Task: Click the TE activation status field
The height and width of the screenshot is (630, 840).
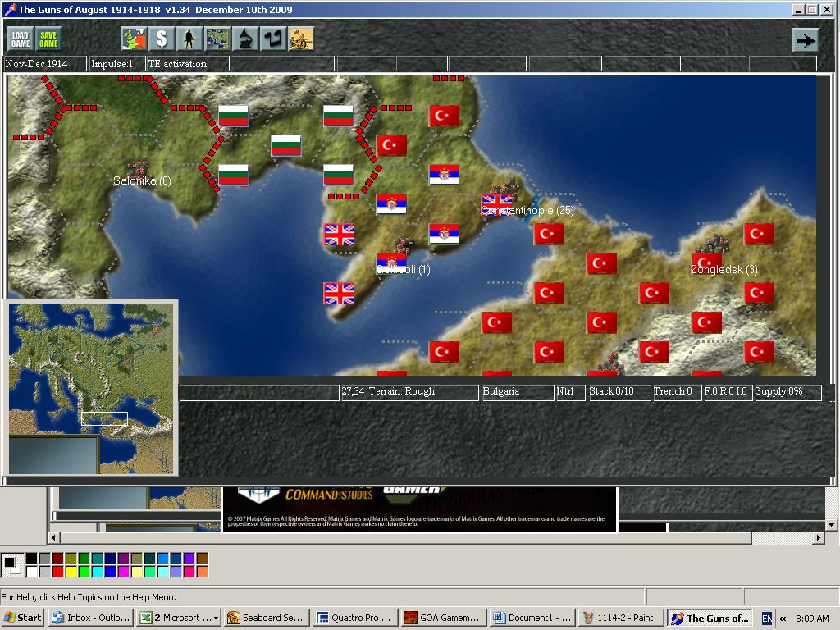Action: 188,64
